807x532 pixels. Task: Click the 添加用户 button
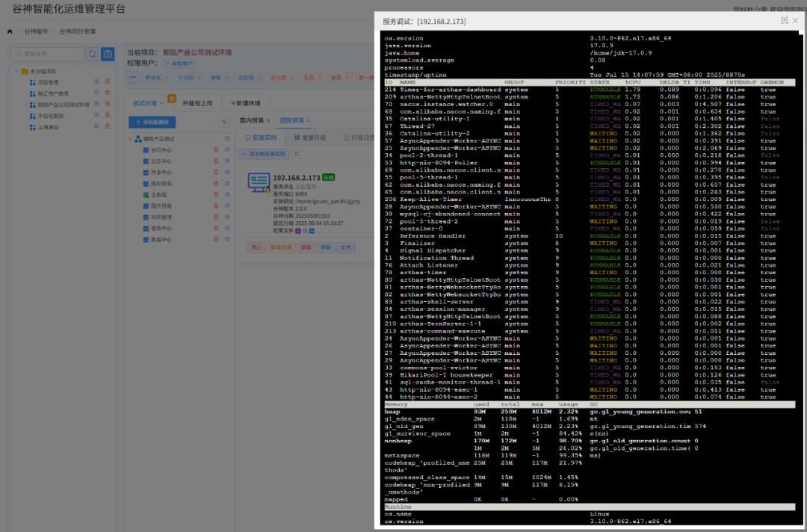[179, 64]
